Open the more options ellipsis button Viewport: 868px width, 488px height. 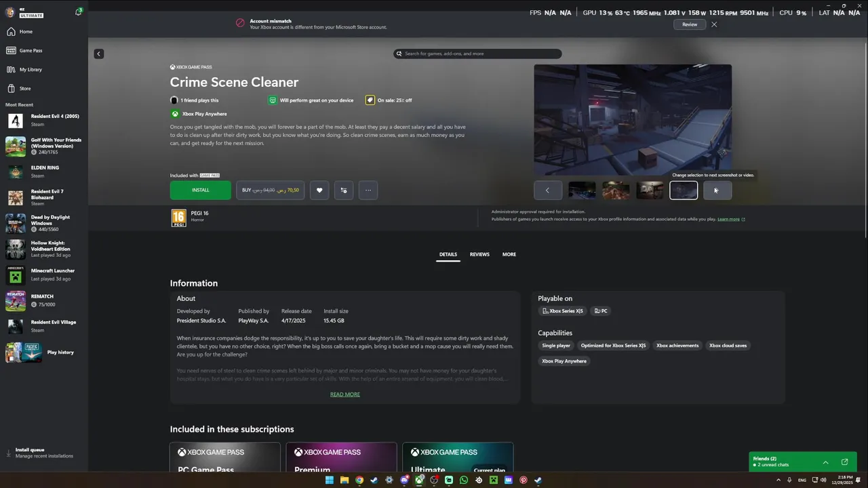368,190
